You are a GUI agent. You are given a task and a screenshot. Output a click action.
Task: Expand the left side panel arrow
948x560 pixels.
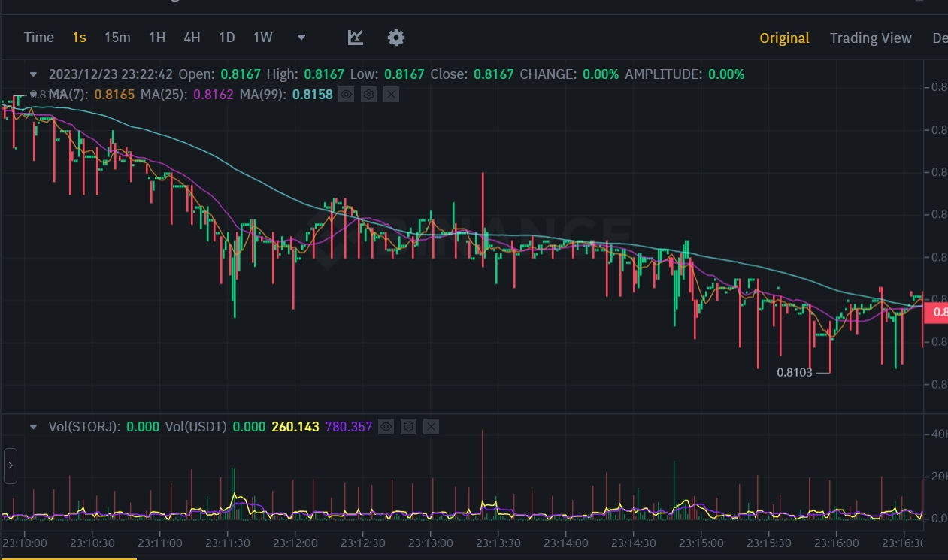point(10,466)
